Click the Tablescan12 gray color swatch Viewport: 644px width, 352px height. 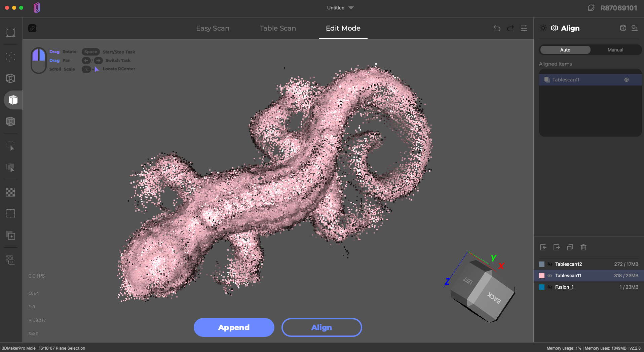[x=542, y=264]
